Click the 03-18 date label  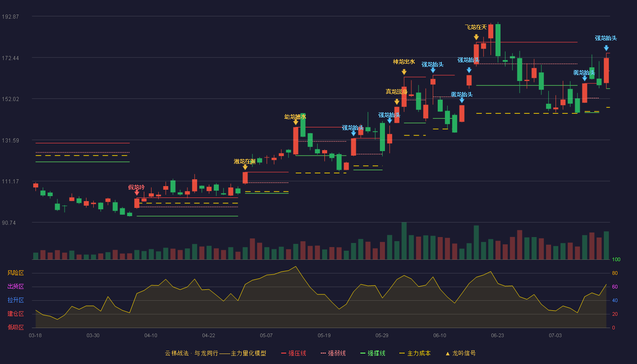(35, 335)
